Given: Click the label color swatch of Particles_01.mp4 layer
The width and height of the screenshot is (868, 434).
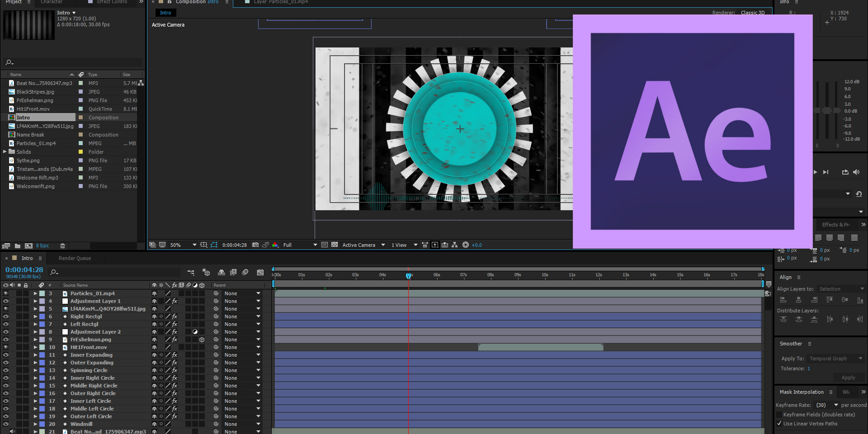Looking at the screenshot, I should 42,293.
